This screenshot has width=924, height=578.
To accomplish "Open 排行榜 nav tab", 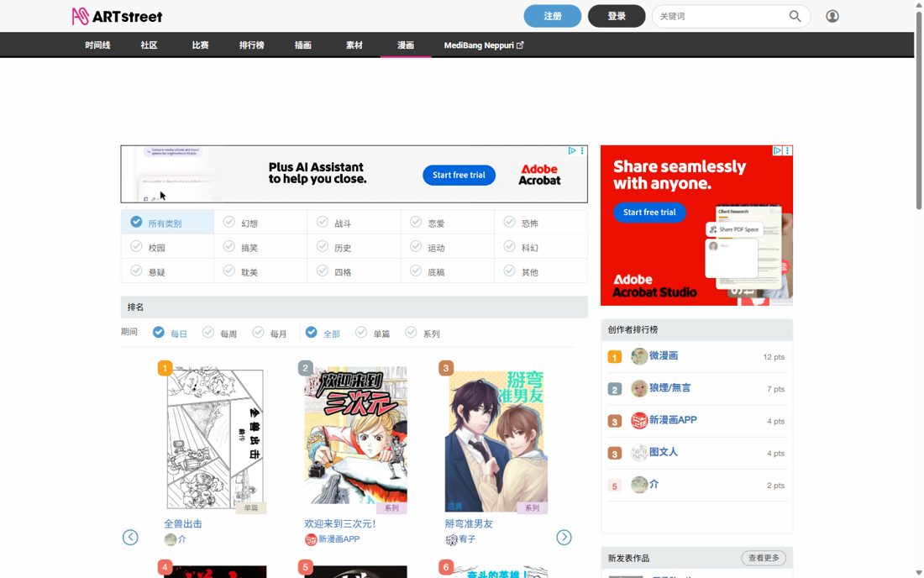I will pos(252,45).
